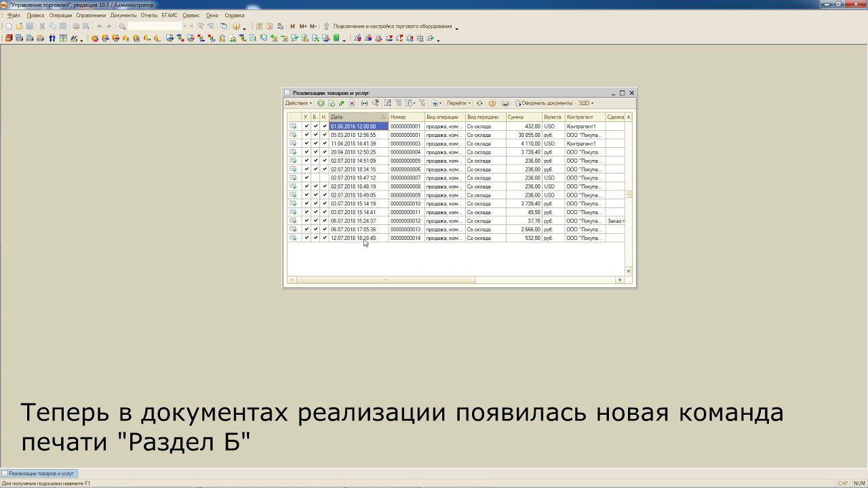Click the red X deletion mark icon

point(352,103)
